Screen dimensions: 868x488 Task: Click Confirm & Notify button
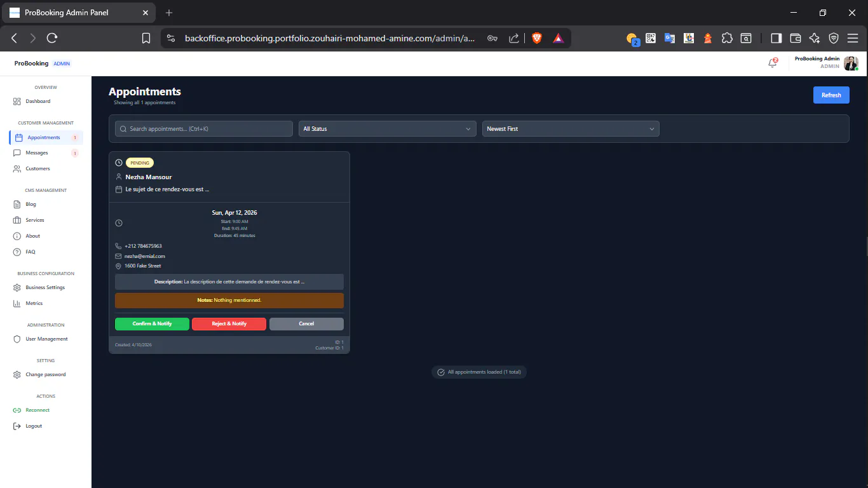[152, 323]
